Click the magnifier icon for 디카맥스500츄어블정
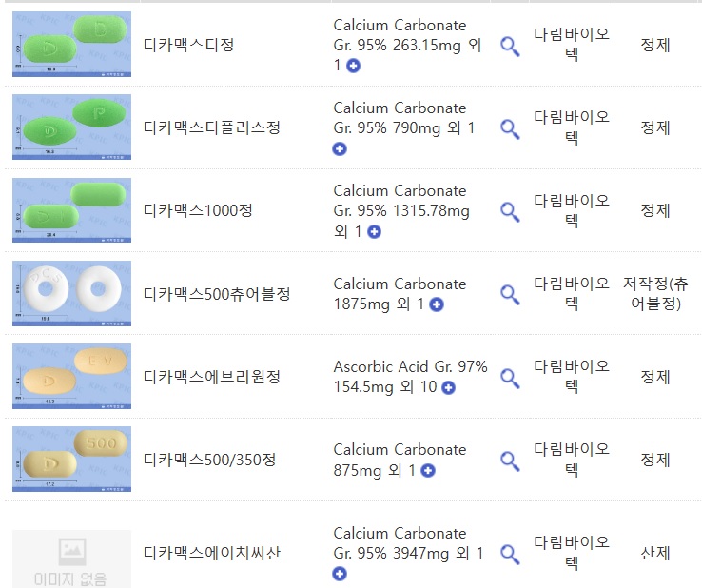 (510, 295)
